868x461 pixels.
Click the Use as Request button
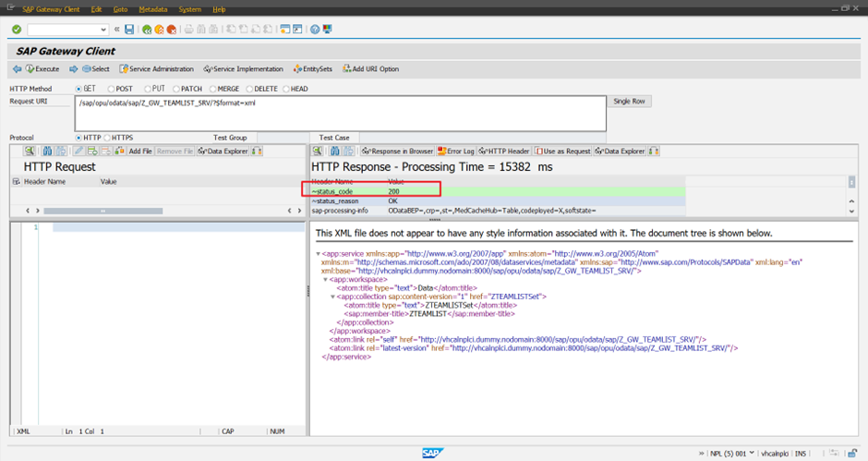[562, 151]
